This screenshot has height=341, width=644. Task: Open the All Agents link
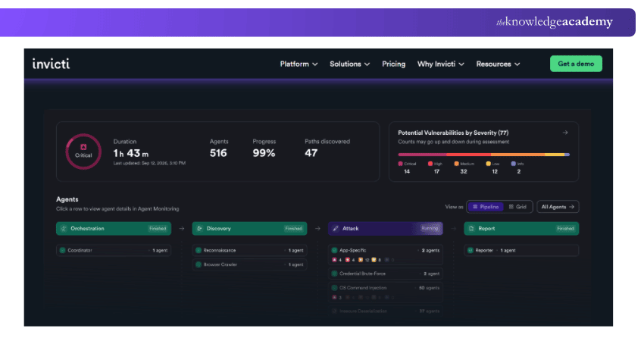[558, 207]
